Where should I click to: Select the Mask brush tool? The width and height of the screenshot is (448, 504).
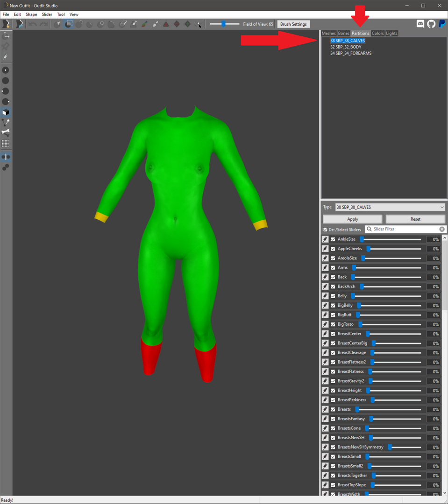(x=68, y=24)
